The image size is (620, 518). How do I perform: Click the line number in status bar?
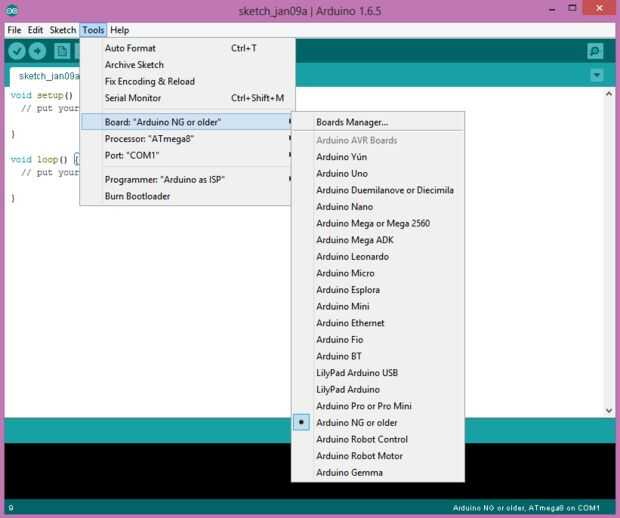[11, 508]
